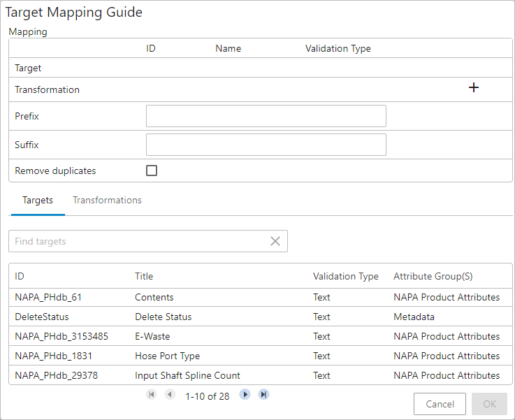This screenshot has width=515, height=420.
Task: Enable the Remove duplicates checkbox
Action: pos(152,171)
